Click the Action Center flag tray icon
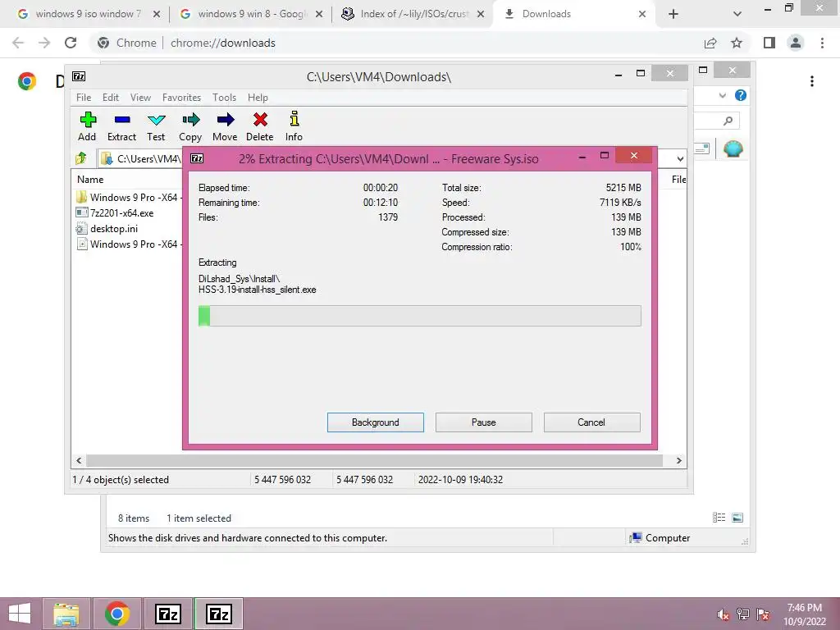This screenshot has width=840, height=630. click(763, 614)
